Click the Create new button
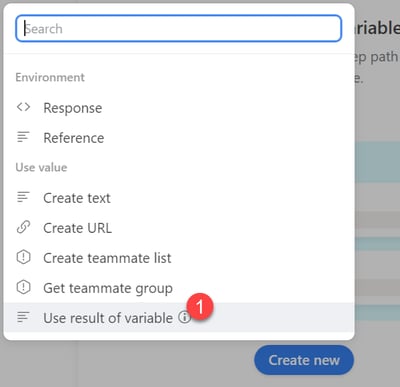The height and width of the screenshot is (387, 400). coord(304,360)
